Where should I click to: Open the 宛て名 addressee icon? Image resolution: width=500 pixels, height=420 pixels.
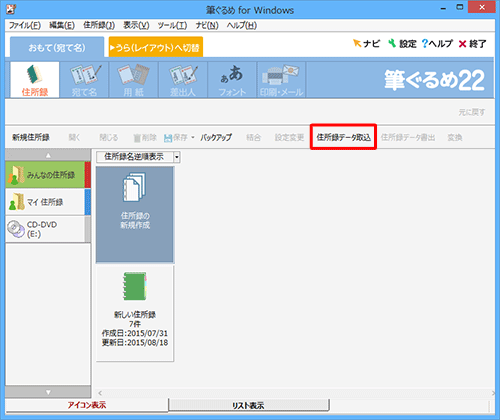[84, 80]
